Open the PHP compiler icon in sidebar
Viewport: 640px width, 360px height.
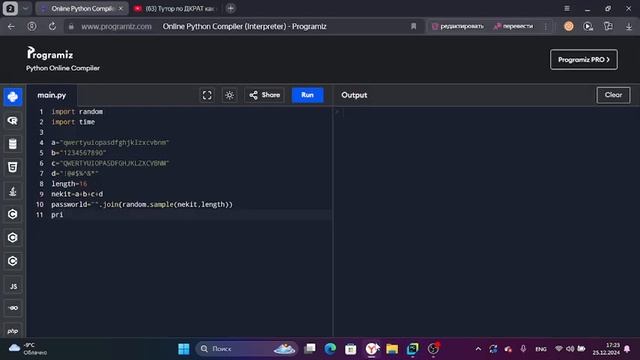[13, 331]
